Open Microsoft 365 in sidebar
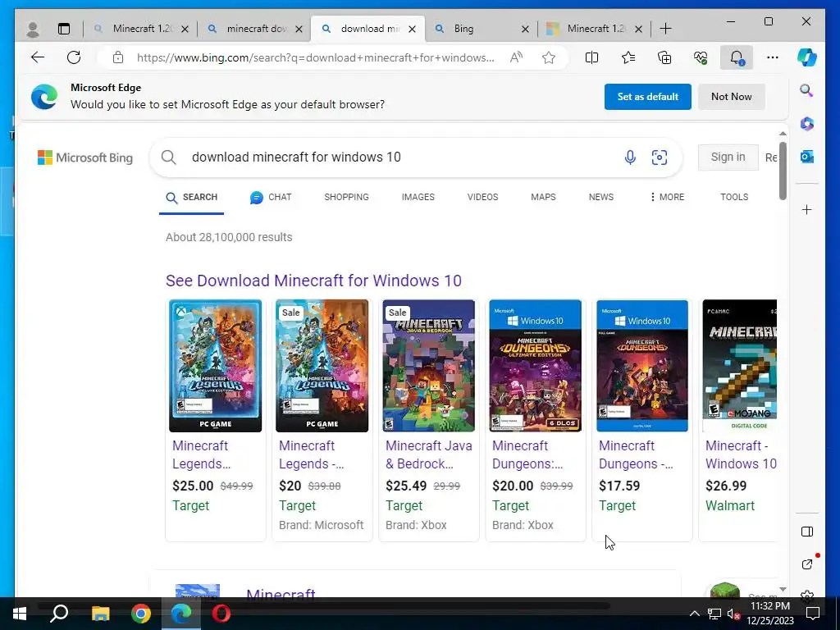Image resolution: width=840 pixels, height=630 pixels. pos(807,124)
